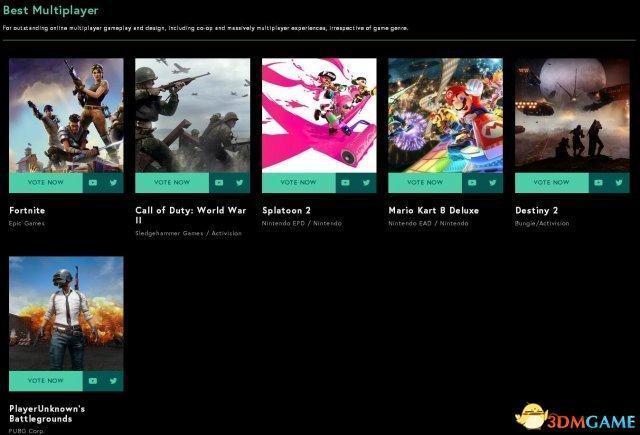This screenshot has height=435, width=640.
Task: Play the Splatoon 2 YouTube video icon
Action: pos(345,182)
